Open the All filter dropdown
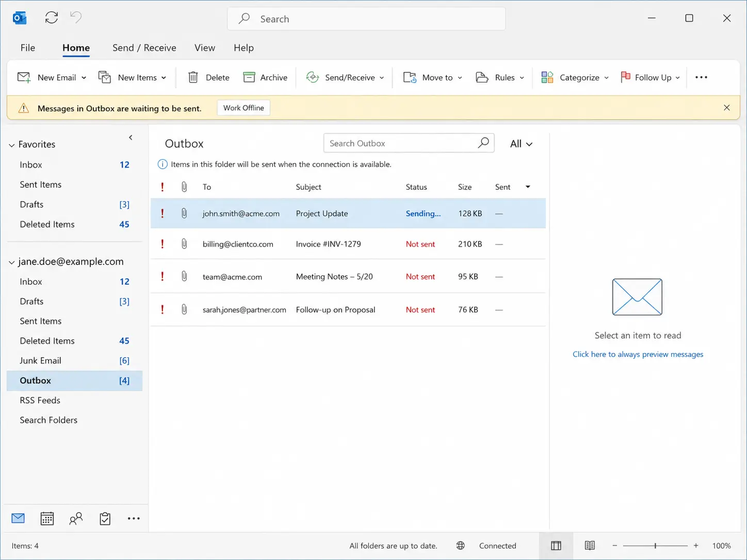 point(521,144)
